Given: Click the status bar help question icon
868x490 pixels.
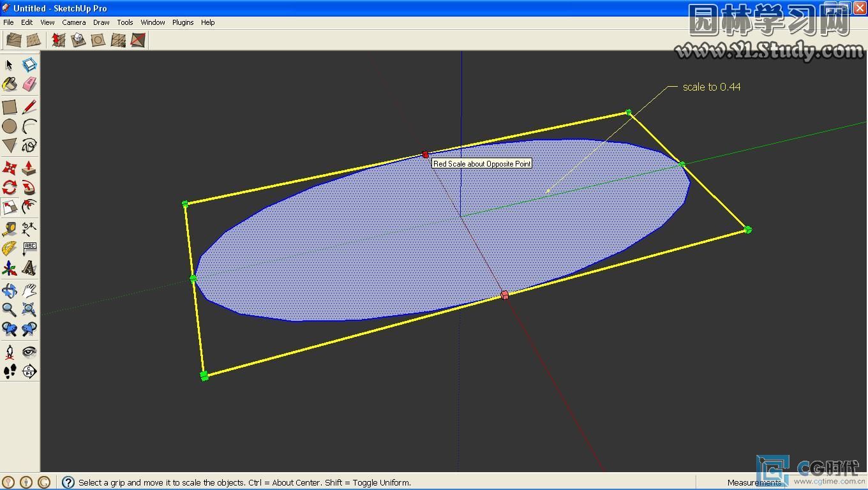Looking at the screenshot, I should tap(68, 482).
